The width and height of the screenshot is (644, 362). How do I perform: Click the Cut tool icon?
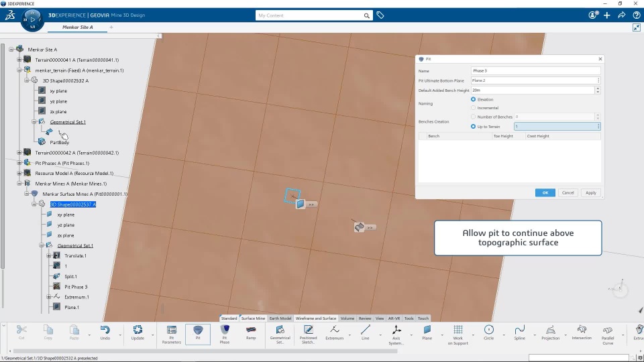tap(21, 332)
